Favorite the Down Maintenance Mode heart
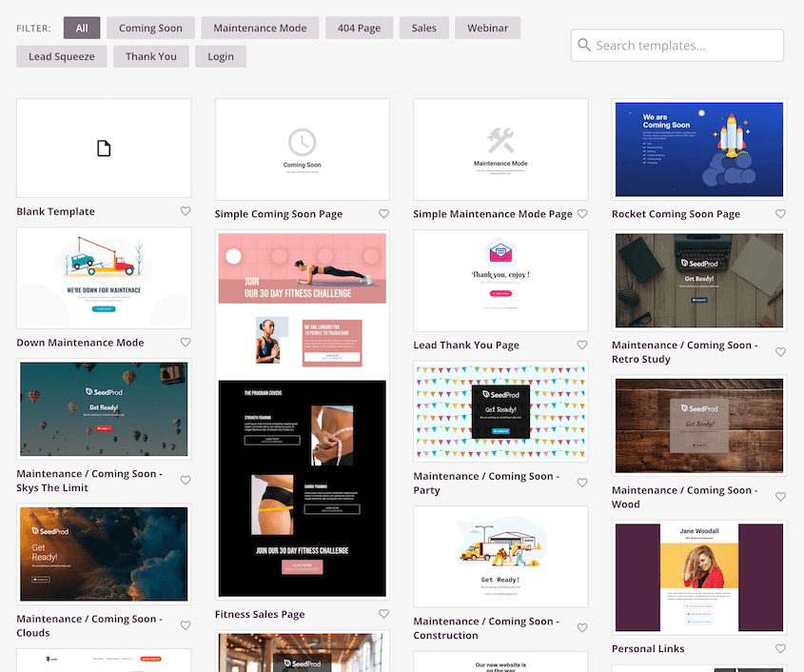Screen dimensions: 804x672 click(186, 342)
